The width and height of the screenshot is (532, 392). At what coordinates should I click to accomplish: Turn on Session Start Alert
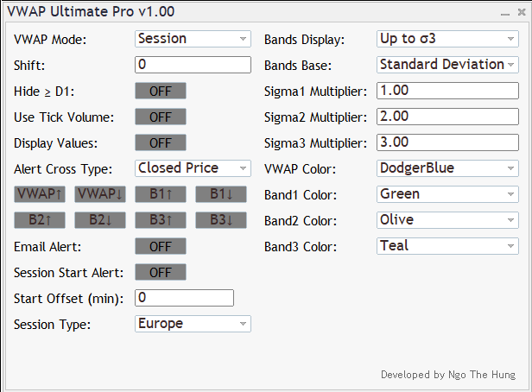click(x=161, y=272)
